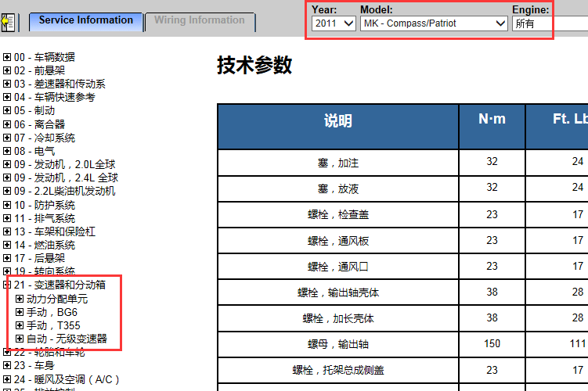Open the Wiring Information tab
Viewport: 588px width, 391px height.
click(200, 21)
